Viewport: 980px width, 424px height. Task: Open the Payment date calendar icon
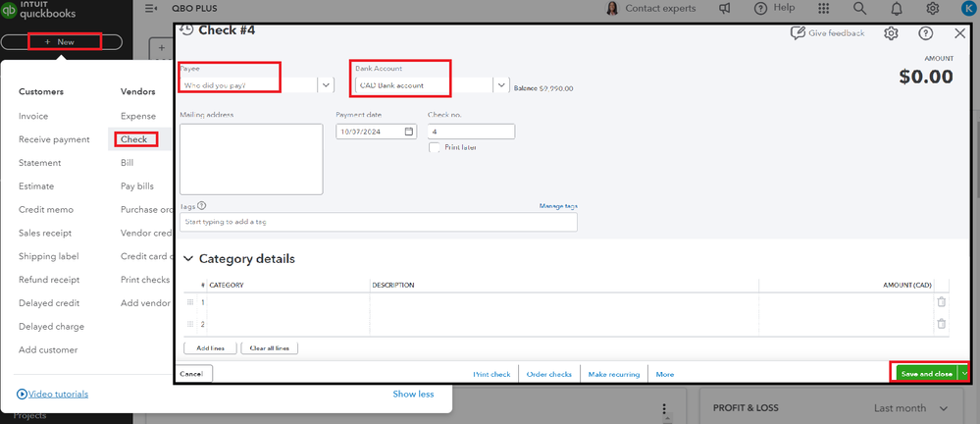point(409,132)
